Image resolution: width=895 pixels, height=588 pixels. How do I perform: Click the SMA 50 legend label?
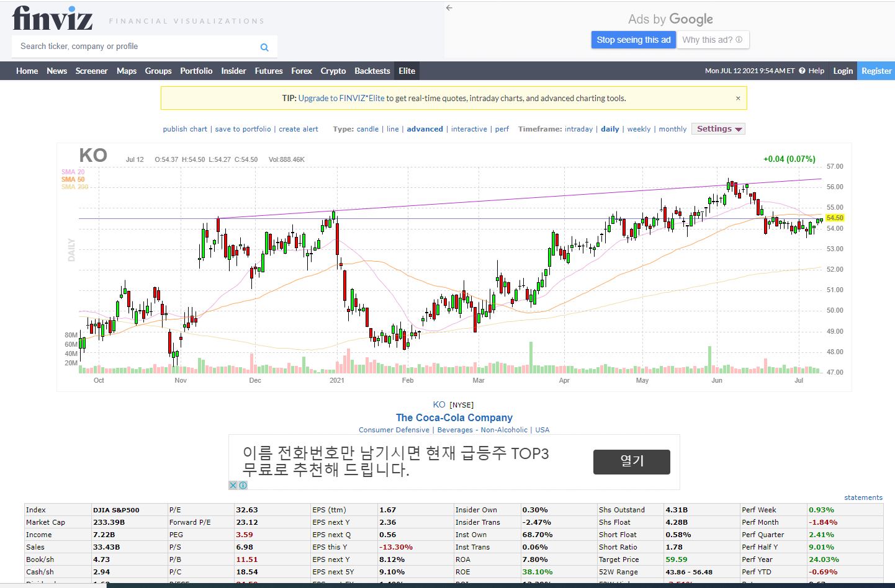pos(73,179)
